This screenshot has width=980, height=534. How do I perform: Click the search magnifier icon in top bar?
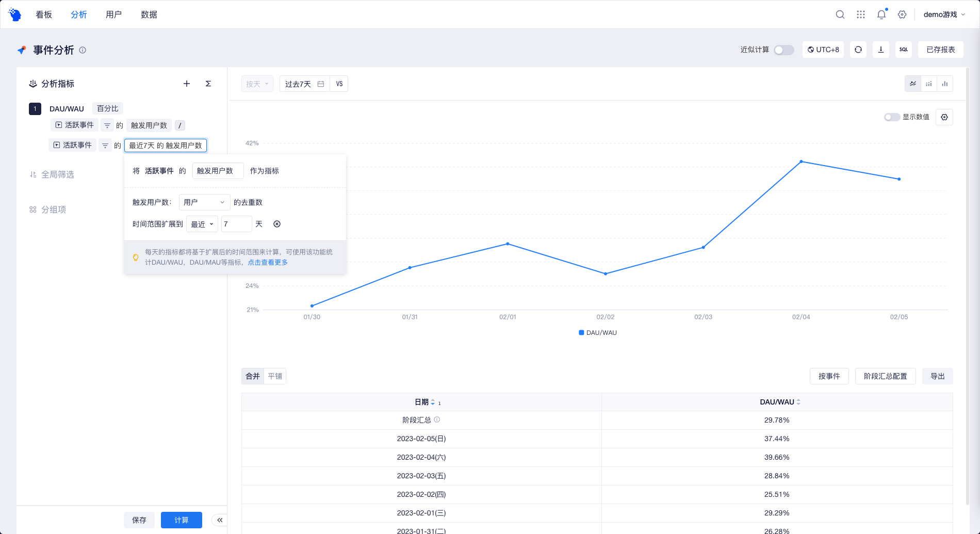point(840,14)
